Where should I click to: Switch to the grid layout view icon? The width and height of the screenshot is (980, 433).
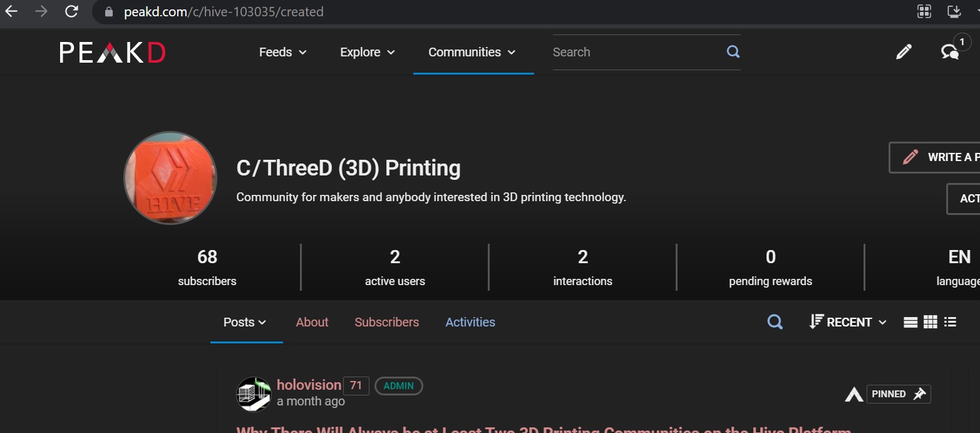(x=931, y=322)
